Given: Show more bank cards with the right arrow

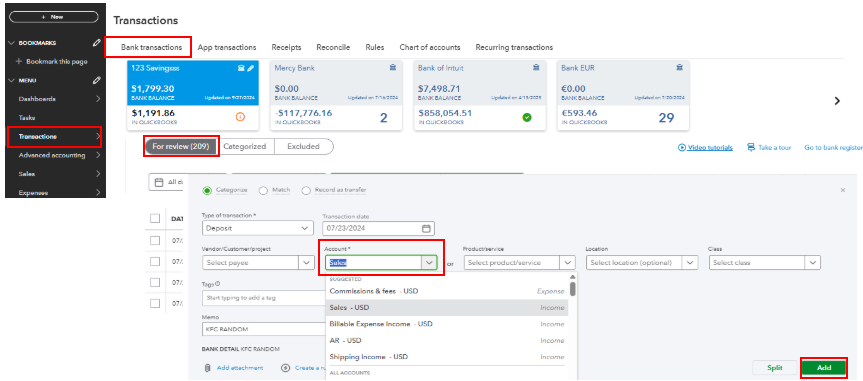Looking at the screenshot, I should tap(837, 101).
